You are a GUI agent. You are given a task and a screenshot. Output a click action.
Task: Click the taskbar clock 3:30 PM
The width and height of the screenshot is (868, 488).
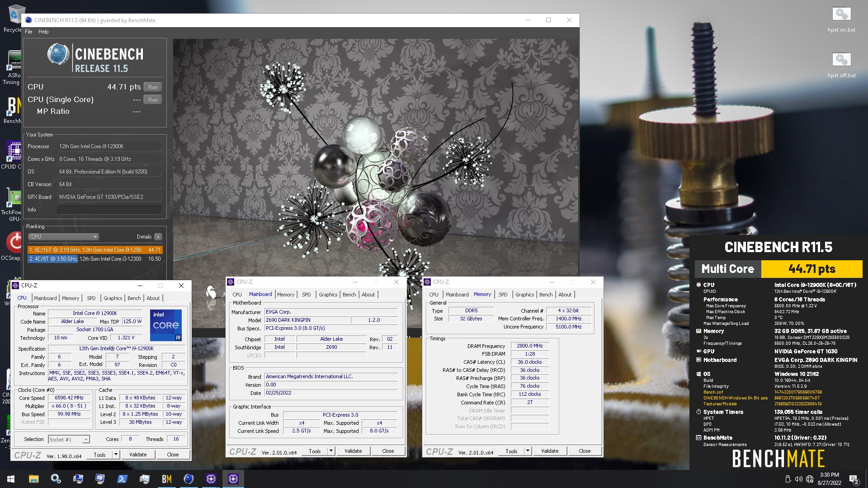coord(829,479)
